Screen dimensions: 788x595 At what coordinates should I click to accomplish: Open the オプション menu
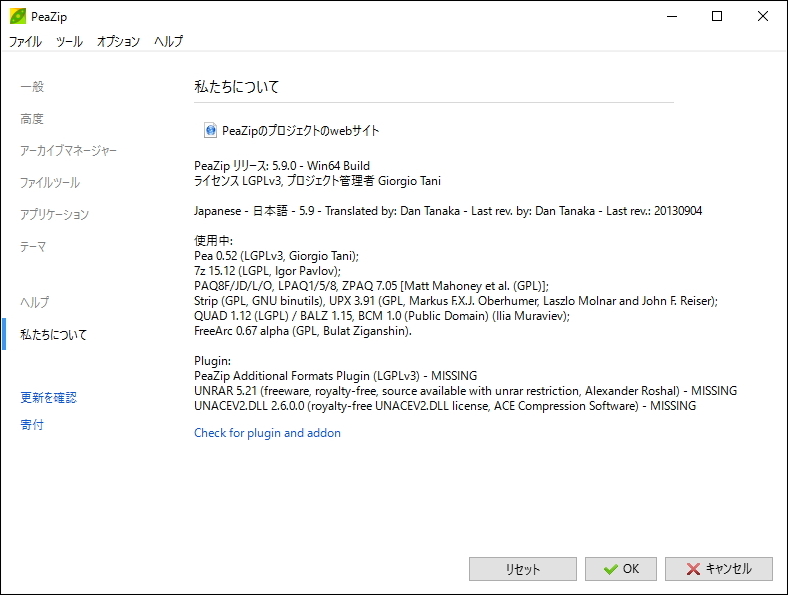[x=118, y=41]
